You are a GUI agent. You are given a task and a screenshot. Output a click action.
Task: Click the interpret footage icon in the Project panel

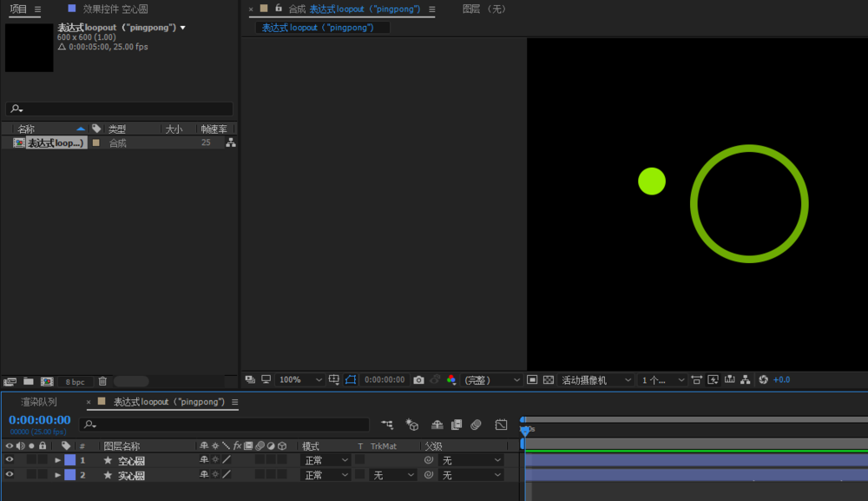(10, 381)
